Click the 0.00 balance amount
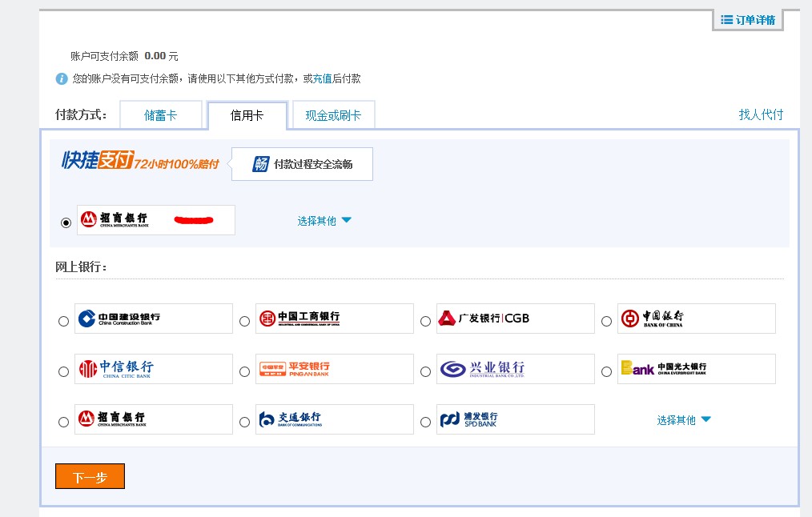Screen dimensions: 812x517 click(155, 56)
